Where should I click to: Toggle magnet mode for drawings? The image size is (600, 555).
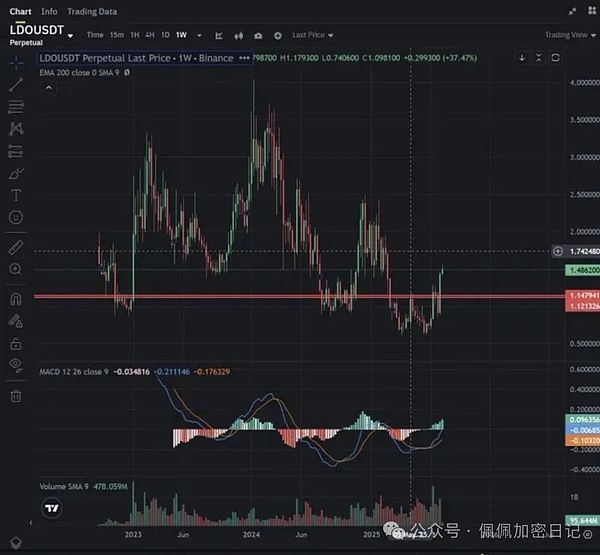15,298
